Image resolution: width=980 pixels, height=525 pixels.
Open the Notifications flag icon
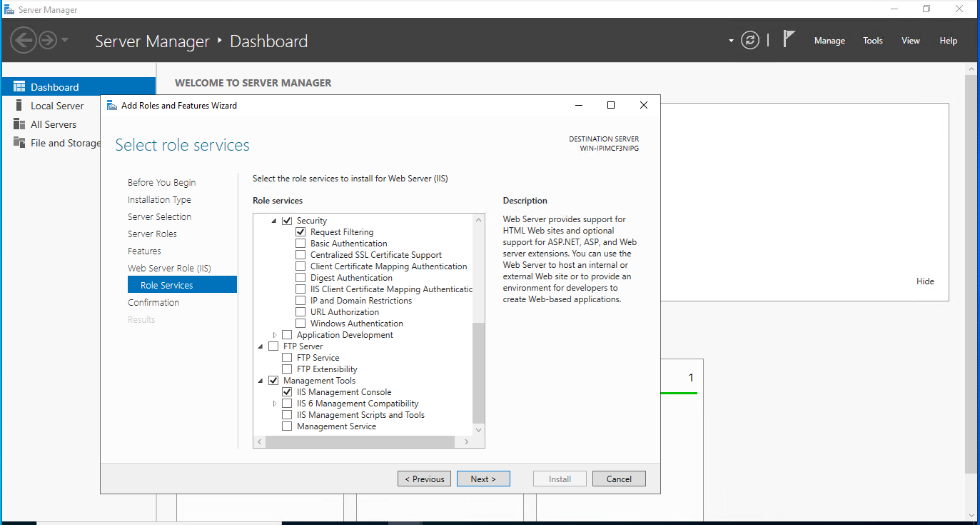(789, 39)
